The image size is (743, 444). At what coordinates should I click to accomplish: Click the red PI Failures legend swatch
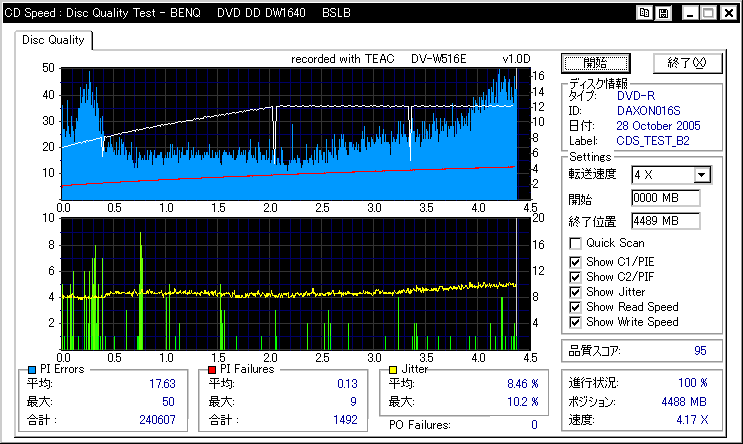tap(212, 370)
